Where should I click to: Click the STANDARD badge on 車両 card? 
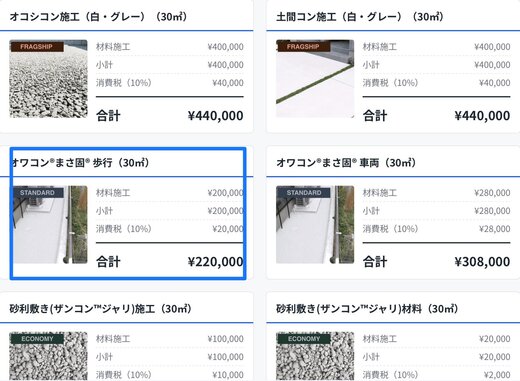tap(304, 193)
